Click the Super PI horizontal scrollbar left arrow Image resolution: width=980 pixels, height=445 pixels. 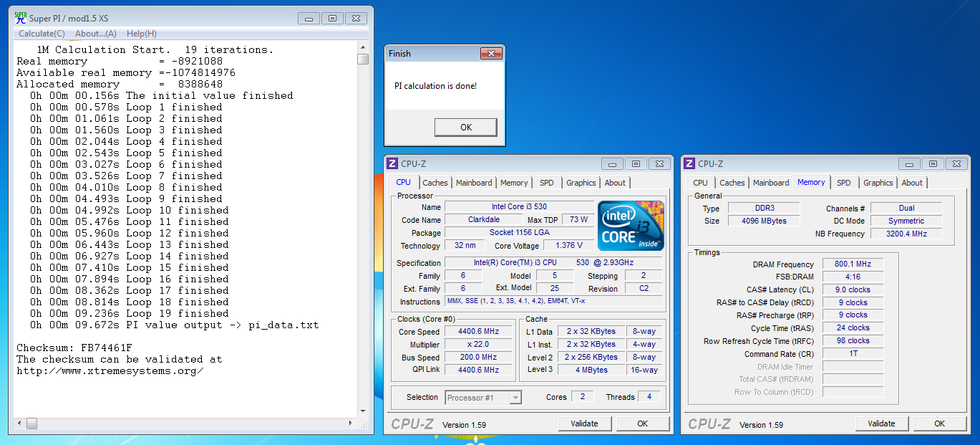[20, 424]
